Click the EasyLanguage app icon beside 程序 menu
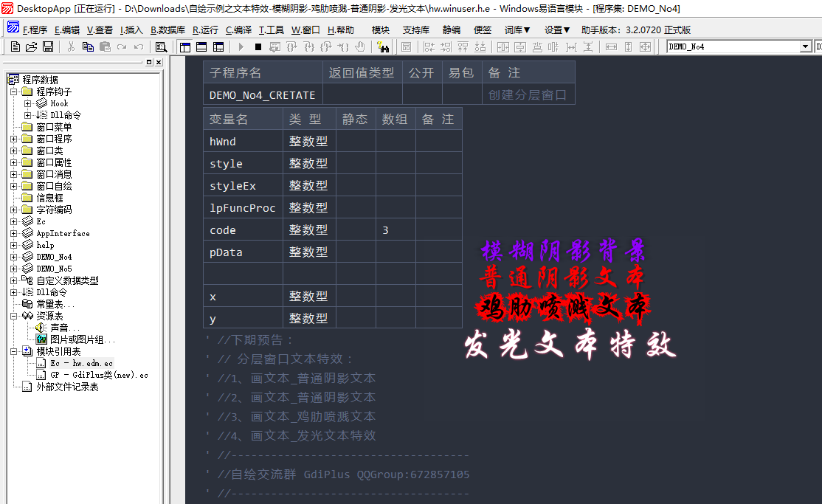Viewport: 822px width, 504px height. [x=13, y=27]
